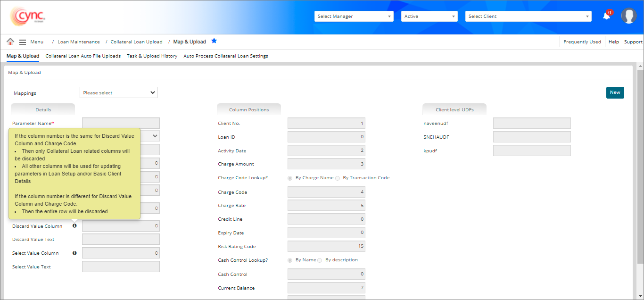
Task: Click the blue favorite star icon
Action: 214,41
